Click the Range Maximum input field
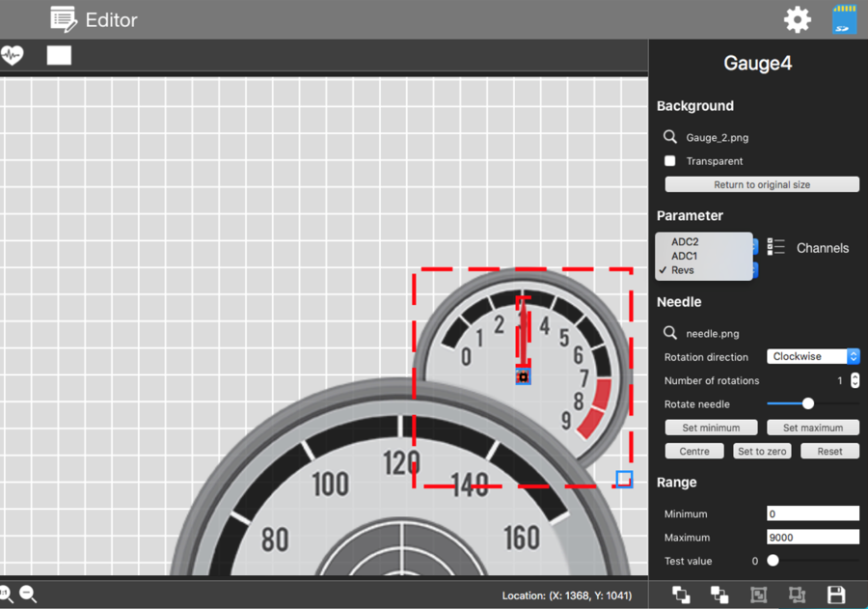Viewport: 868px width, 609px height. [x=813, y=537]
